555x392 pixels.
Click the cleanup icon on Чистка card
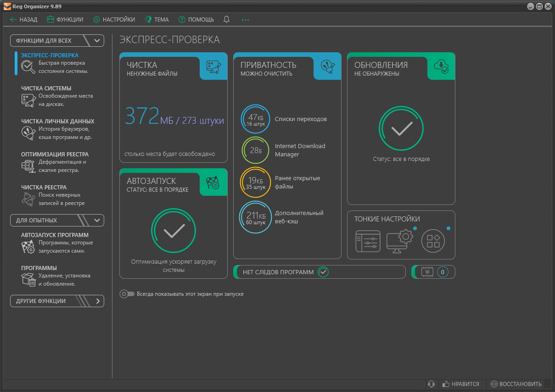213,67
